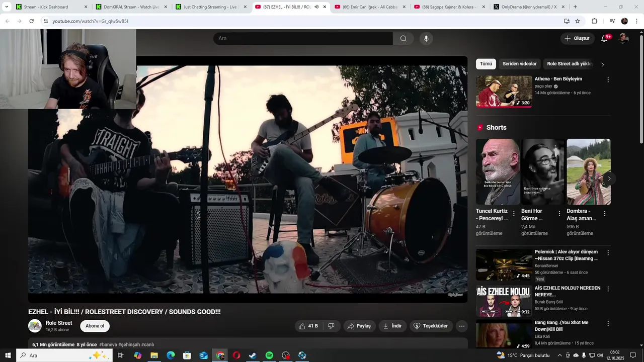The image size is (644, 362).
Task: Switch to DomKIRAL Stream tab
Action: tap(132, 7)
